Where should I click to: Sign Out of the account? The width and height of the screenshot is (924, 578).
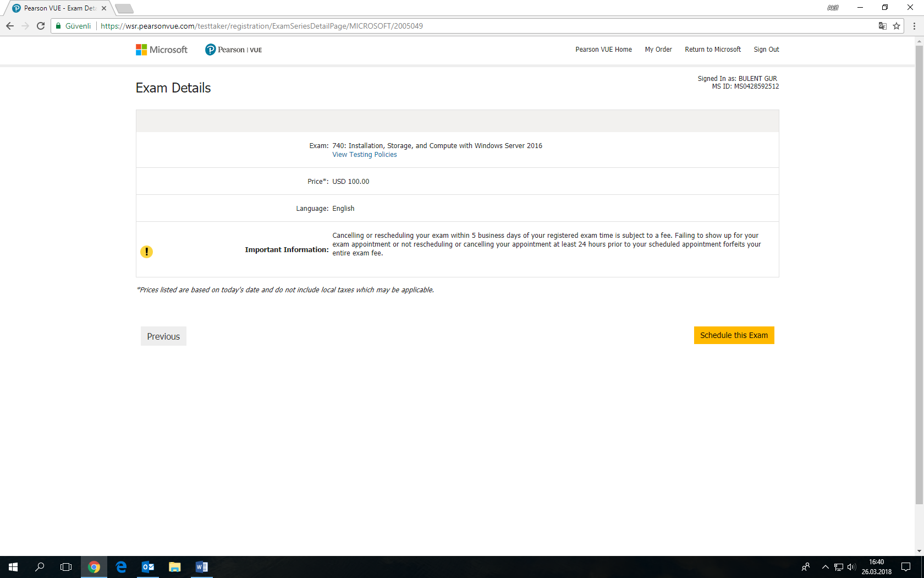click(766, 50)
